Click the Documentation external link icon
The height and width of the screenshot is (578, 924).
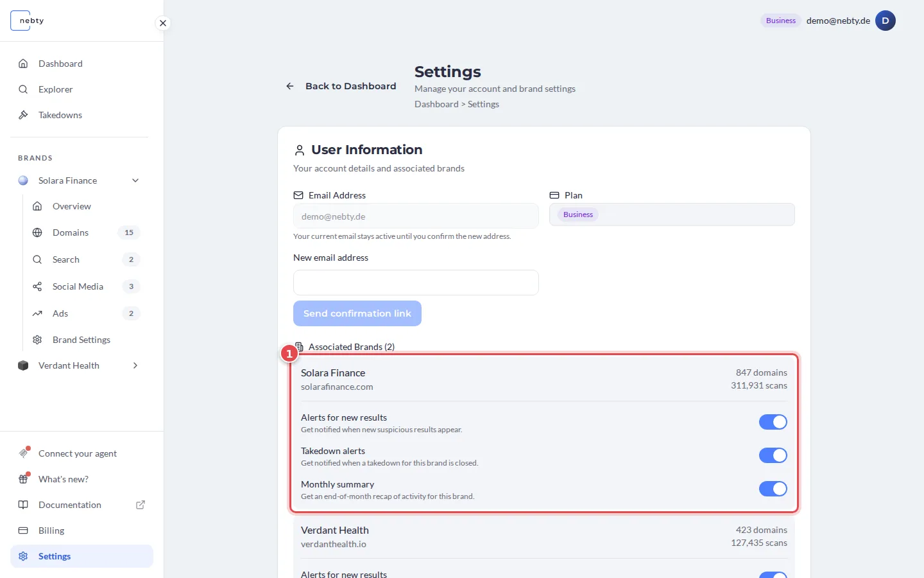[141, 505]
